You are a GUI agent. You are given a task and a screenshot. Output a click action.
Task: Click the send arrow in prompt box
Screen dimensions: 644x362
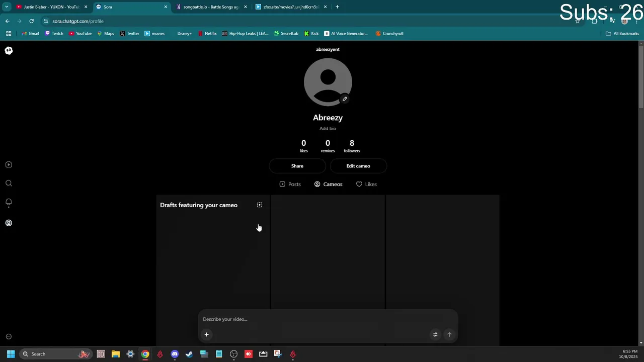coord(449,334)
